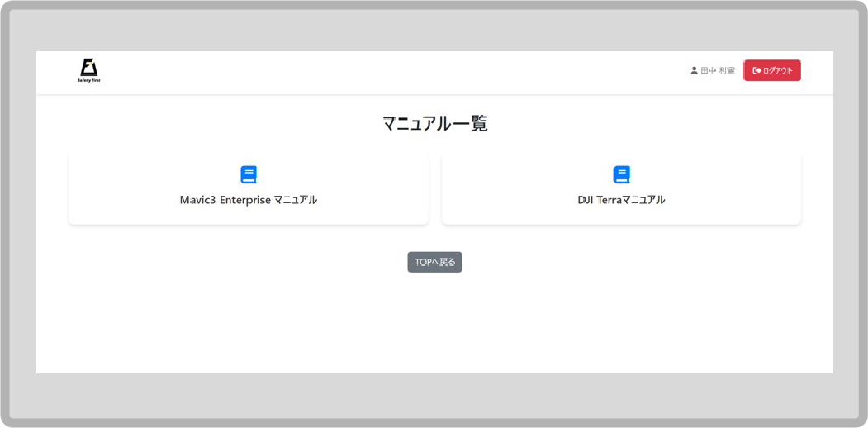The height and width of the screenshot is (428, 868).
Task: Open the DJI Terra manual book icon
Action: point(621,174)
